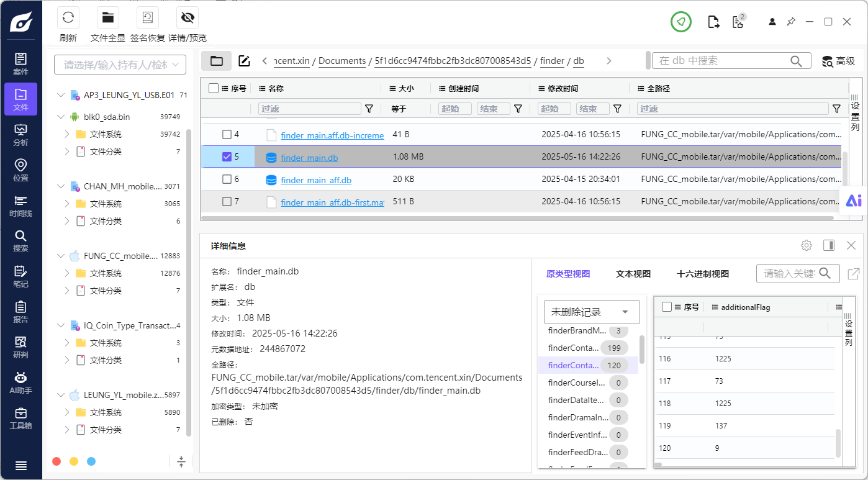Toggle the 详情/预览 eye icon

(187, 17)
